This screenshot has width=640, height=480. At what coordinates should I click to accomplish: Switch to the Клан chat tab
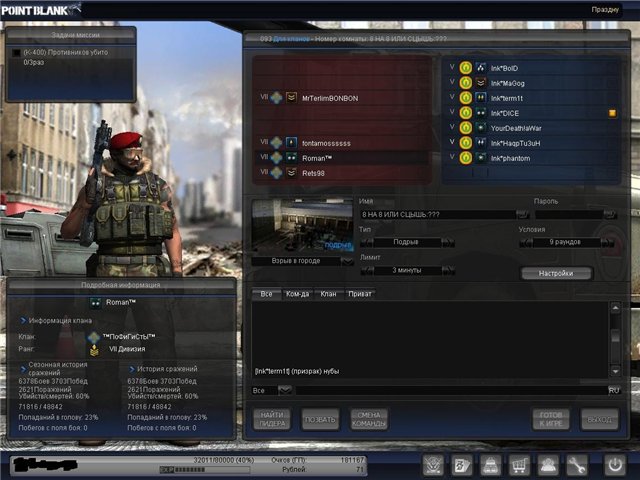pyautogui.click(x=328, y=294)
